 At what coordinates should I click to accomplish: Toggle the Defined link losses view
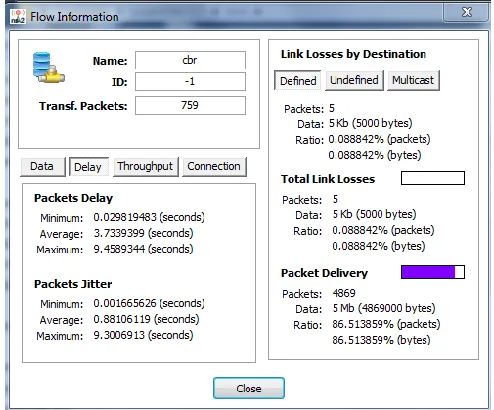(298, 80)
